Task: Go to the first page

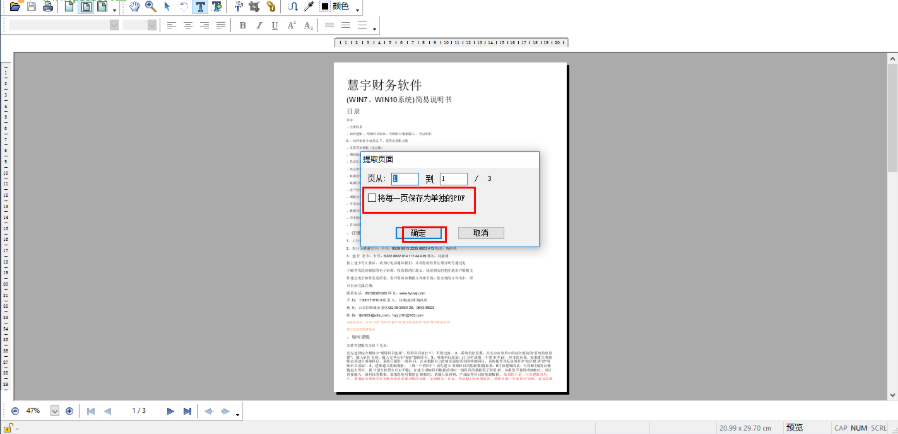Action: click(90, 411)
